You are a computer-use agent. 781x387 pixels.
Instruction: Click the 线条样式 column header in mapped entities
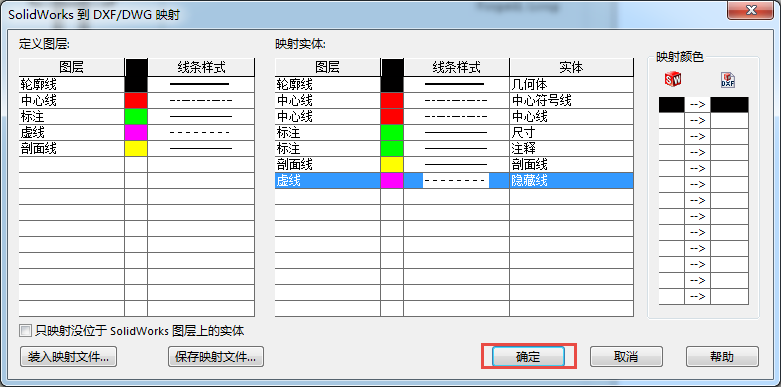tap(456, 67)
